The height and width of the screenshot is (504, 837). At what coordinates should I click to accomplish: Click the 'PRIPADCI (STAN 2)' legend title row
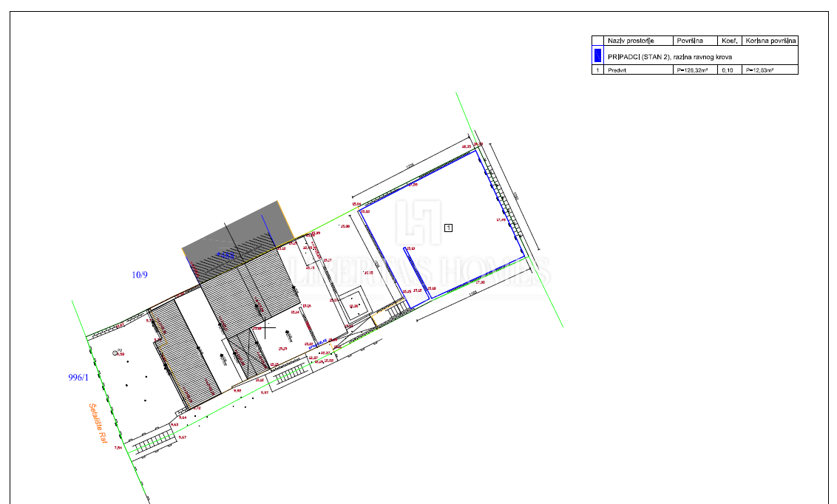pyautogui.click(x=669, y=56)
